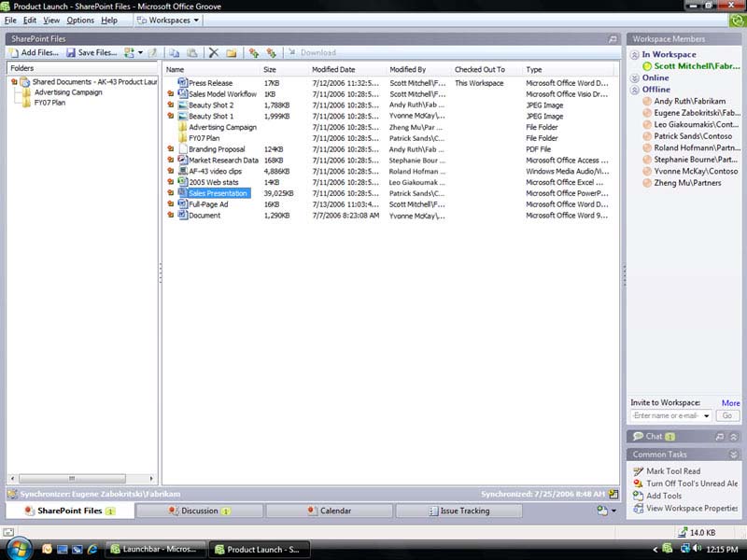Click the Go button for invite

[727, 416]
